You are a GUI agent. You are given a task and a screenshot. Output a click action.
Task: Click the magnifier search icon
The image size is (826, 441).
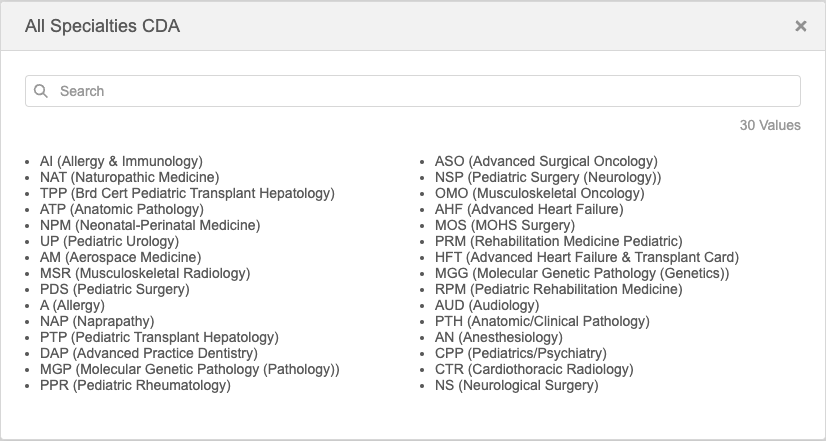41,91
